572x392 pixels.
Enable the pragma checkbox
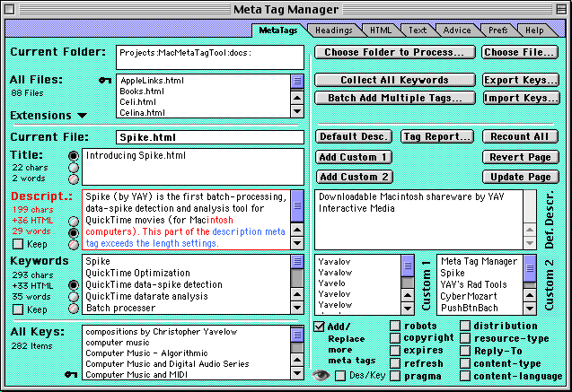(x=395, y=376)
